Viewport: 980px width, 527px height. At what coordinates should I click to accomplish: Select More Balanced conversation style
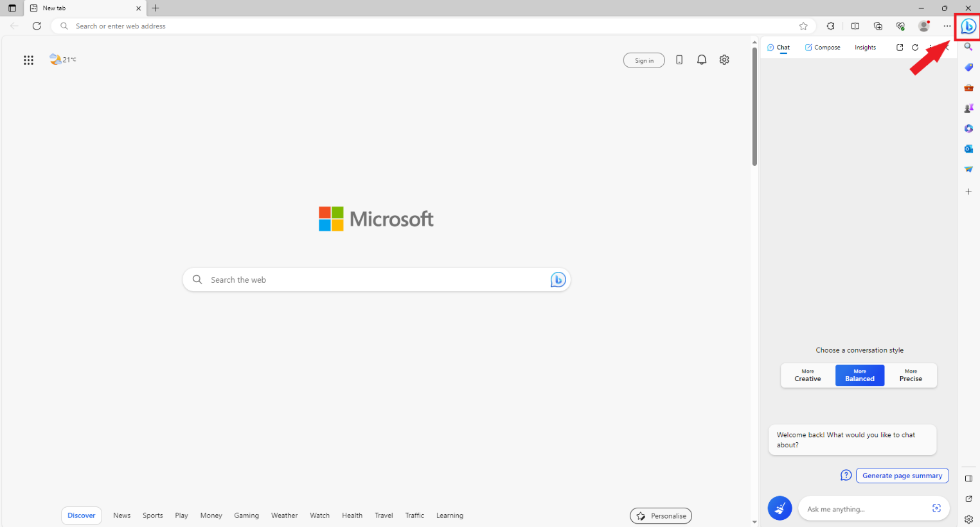pyautogui.click(x=860, y=375)
